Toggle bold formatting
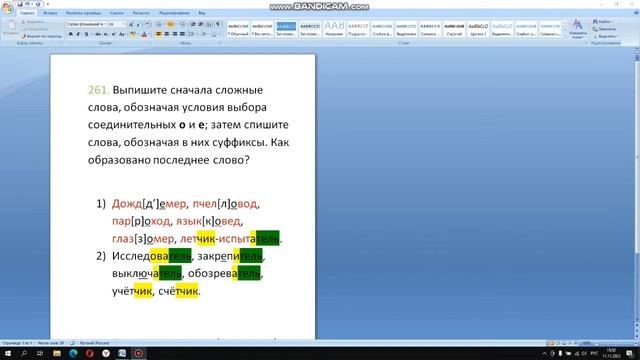The height and width of the screenshot is (360, 640). pyautogui.click(x=70, y=34)
